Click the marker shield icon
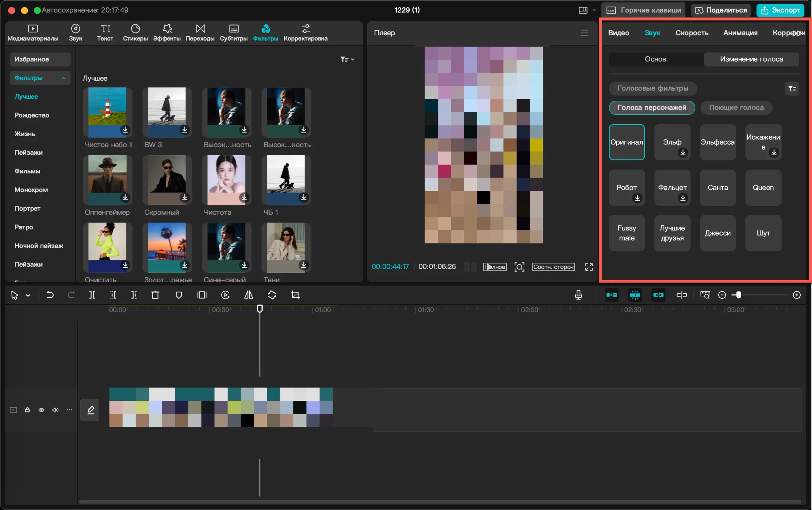Screen dimensions: 812x510 179,295
